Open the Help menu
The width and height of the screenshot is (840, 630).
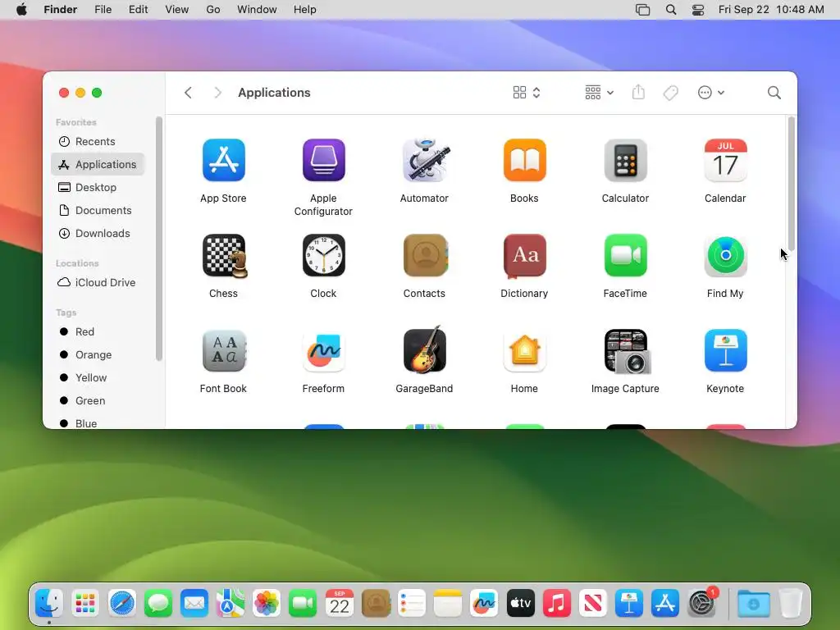305,10
